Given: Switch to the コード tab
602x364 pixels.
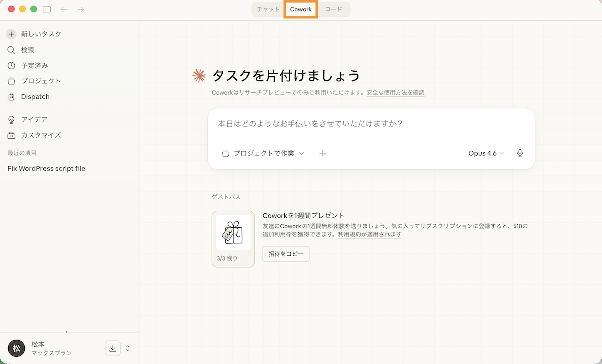Looking at the screenshot, I should click(x=333, y=9).
